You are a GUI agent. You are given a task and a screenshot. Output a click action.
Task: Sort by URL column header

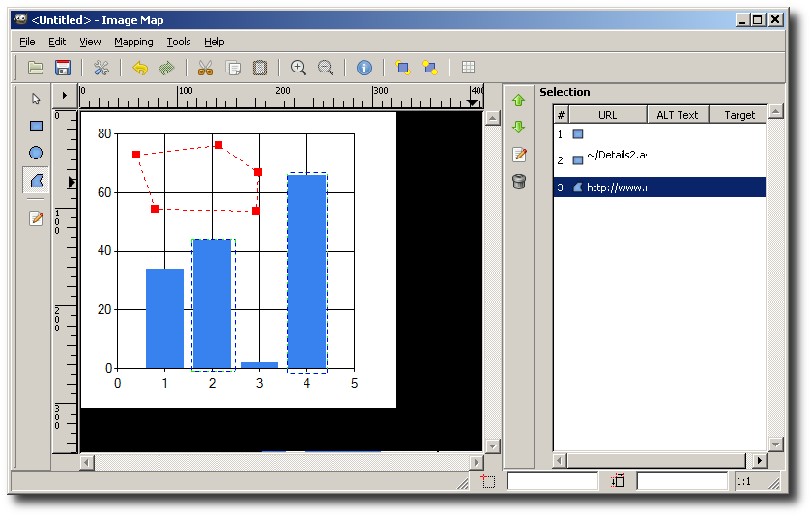tap(608, 115)
